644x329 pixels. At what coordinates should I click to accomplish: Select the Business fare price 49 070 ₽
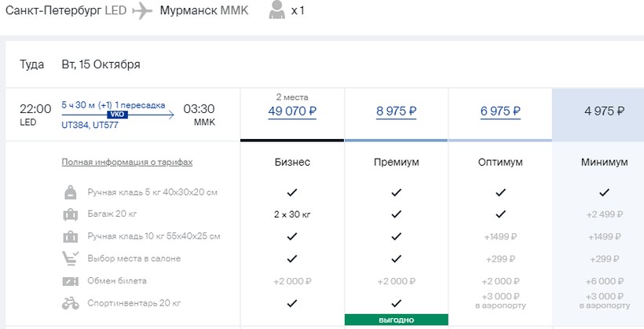[x=292, y=111]
